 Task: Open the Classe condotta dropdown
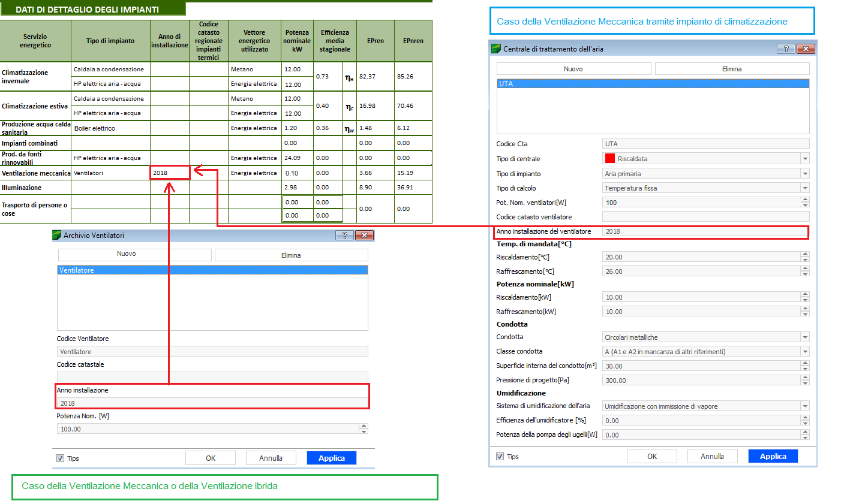(x=805, y=352)
